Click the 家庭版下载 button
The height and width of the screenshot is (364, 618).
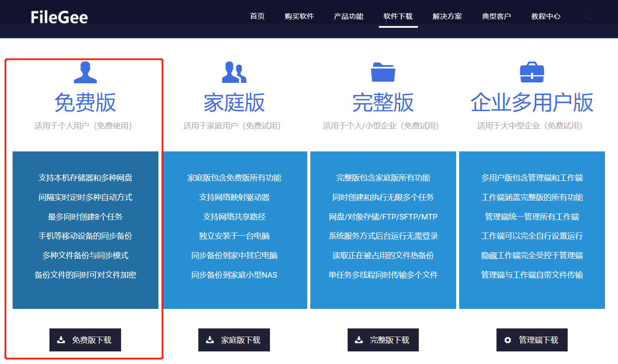(x=234, y=340)
